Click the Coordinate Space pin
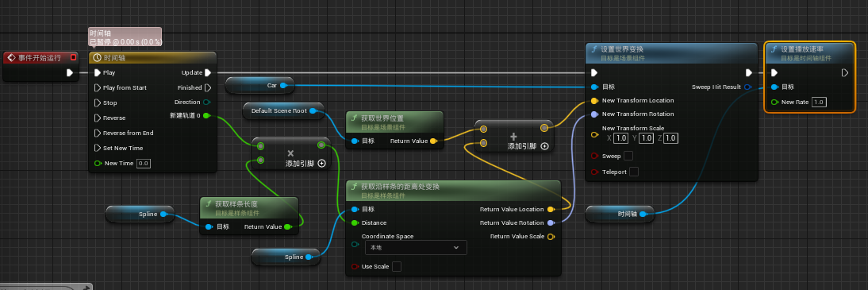Screen dimensions: 868x290 [355, 245]
